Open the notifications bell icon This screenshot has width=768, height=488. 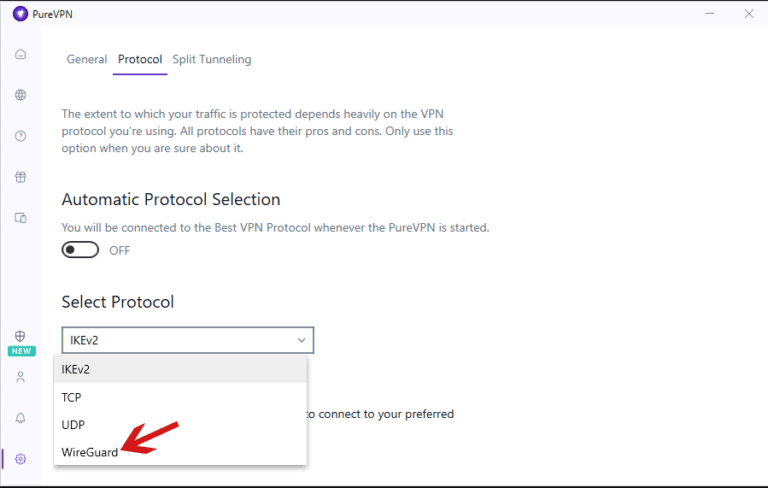(x=21, y=418)
